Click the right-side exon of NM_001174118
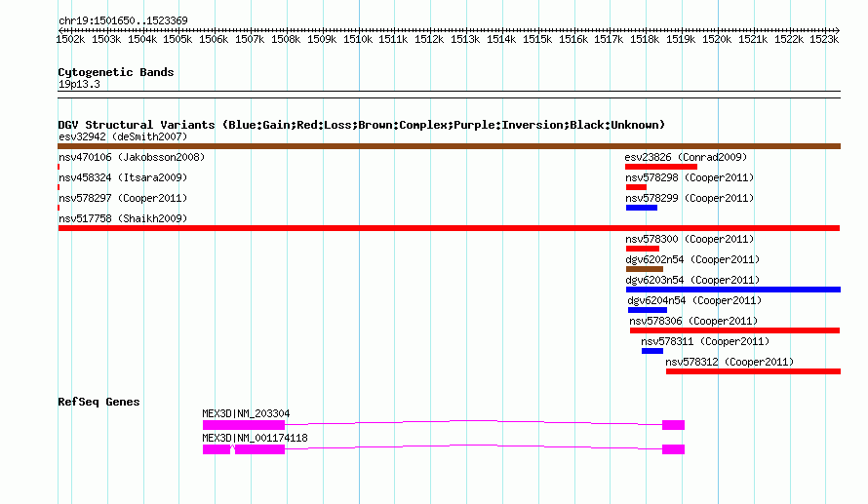 pyautogui.click(x=673, y=449)
